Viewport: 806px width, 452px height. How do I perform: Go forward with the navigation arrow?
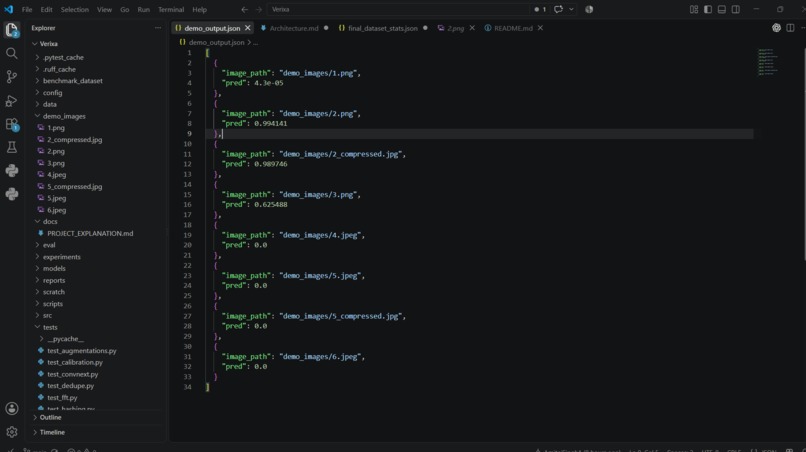(x=259, y=9)
